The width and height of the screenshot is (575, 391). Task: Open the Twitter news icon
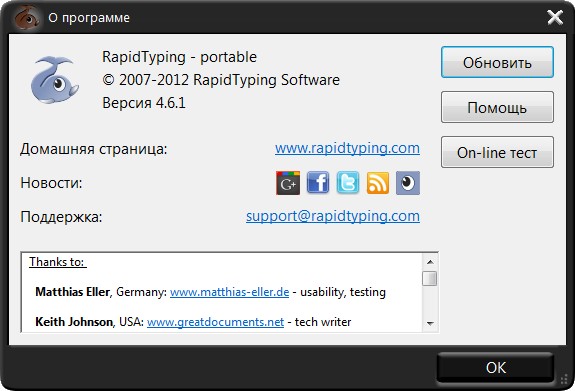click(348, 183)
